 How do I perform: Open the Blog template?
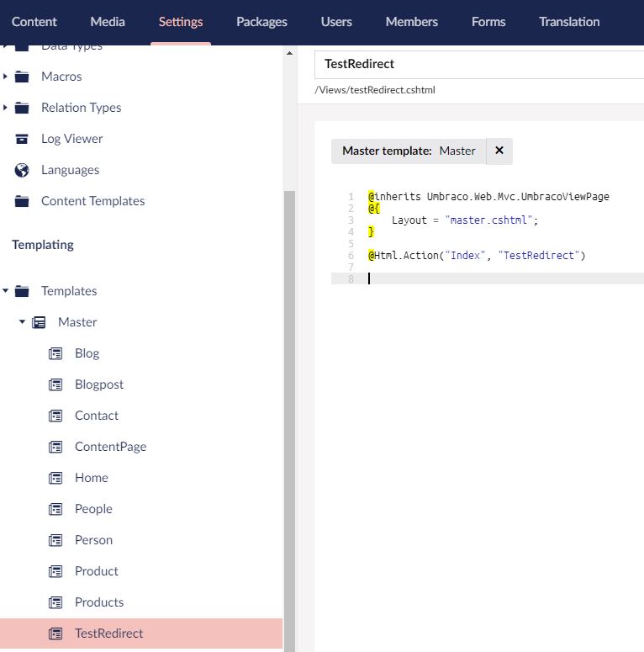coord(87,353)
